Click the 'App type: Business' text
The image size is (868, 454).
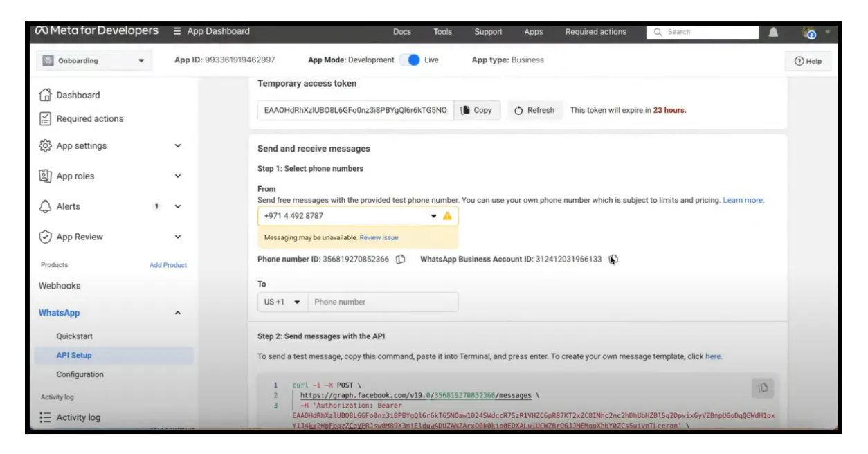[x=508, y=60]
